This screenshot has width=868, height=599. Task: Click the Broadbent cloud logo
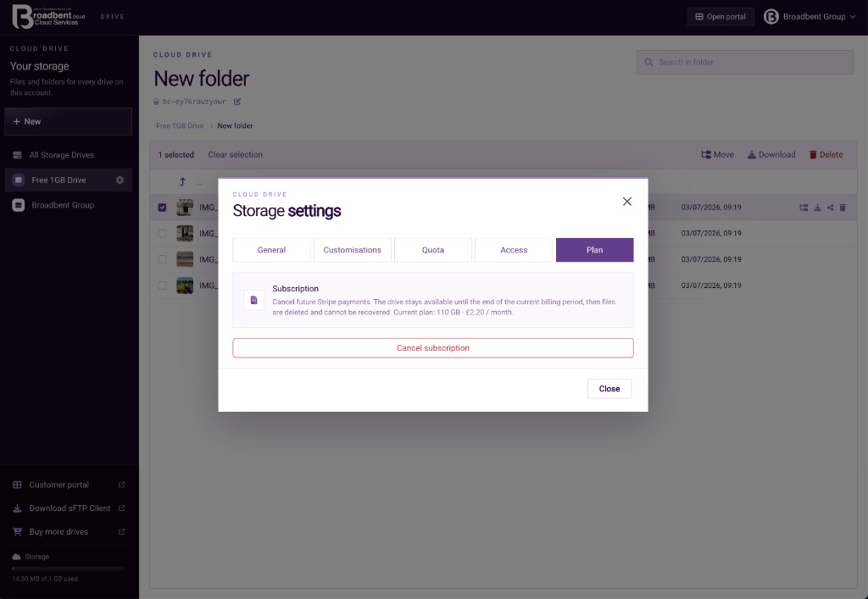click(x=48, y=17)
